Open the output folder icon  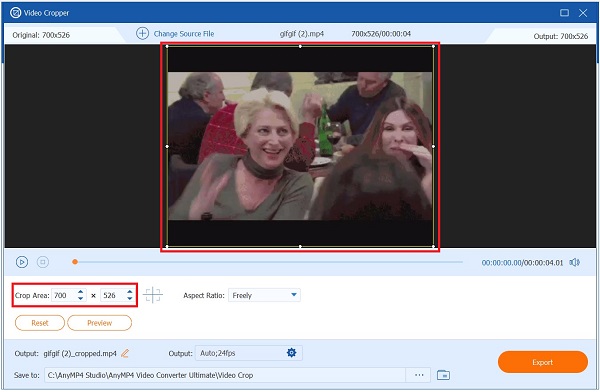coord(443,375)
